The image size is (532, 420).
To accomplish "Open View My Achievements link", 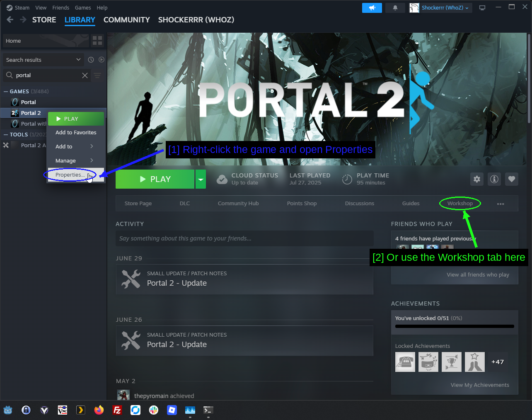I will pos(480,385).
